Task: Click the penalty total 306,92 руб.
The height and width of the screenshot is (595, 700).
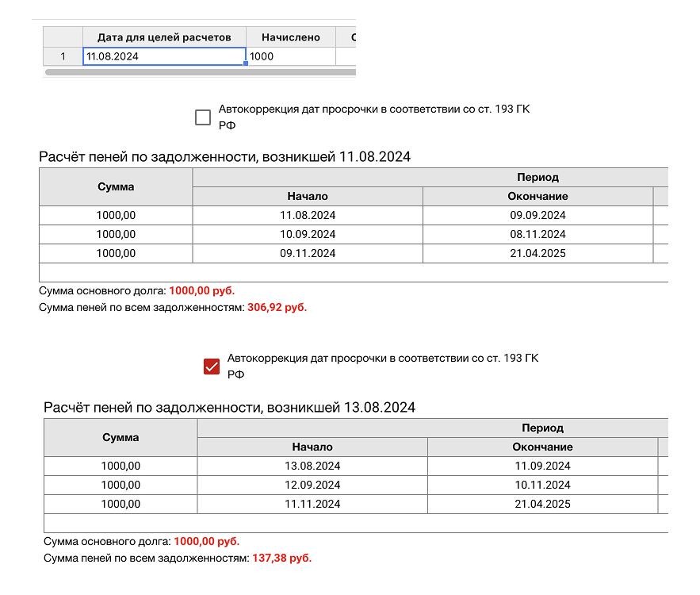Action: point(277,307)
